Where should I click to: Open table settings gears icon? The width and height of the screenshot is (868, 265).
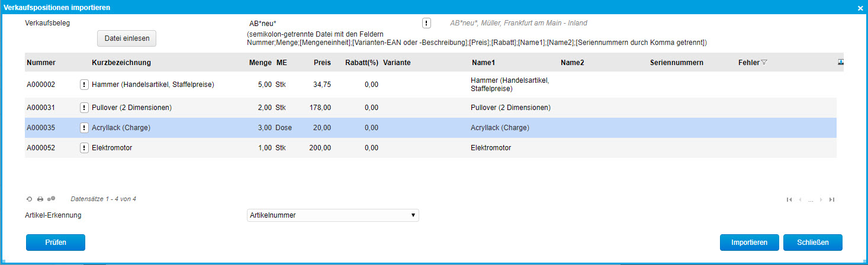coord(51,199)
